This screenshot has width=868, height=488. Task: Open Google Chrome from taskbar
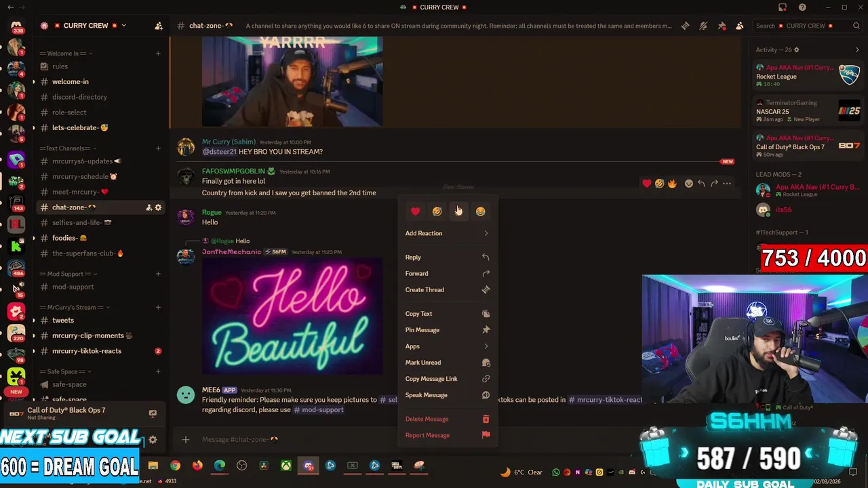[x=176, y=466]
